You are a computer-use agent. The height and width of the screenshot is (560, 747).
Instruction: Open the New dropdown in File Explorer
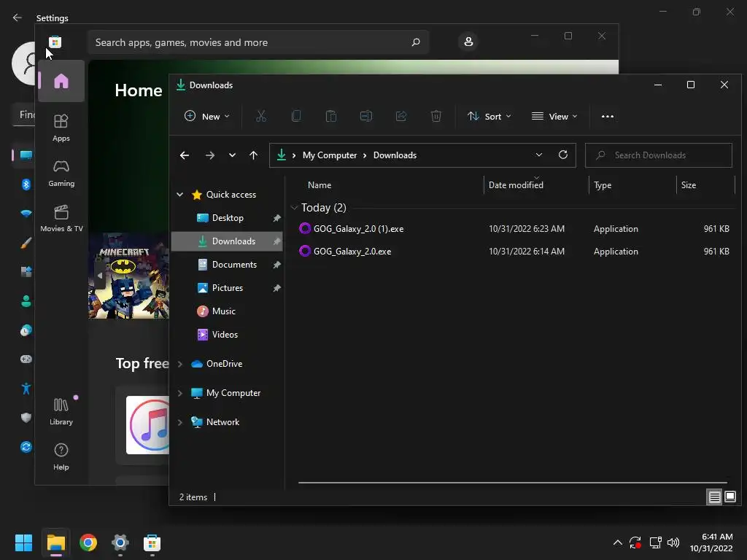(206, 116)
